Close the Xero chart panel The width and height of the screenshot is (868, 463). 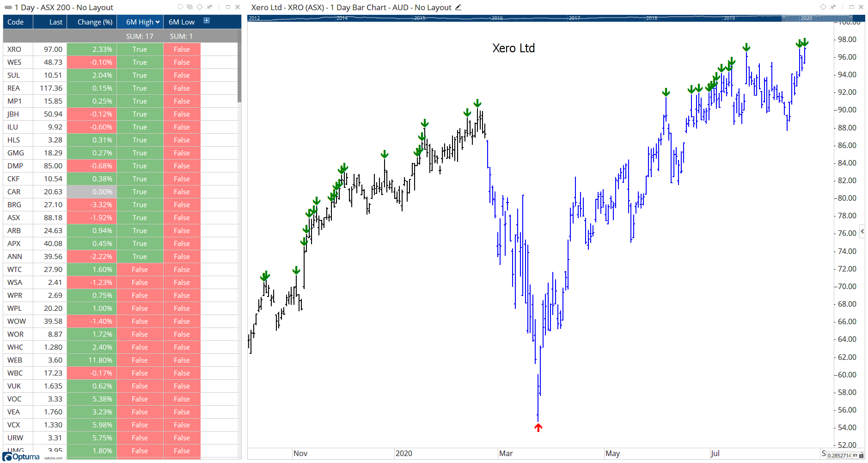point(861,7)
